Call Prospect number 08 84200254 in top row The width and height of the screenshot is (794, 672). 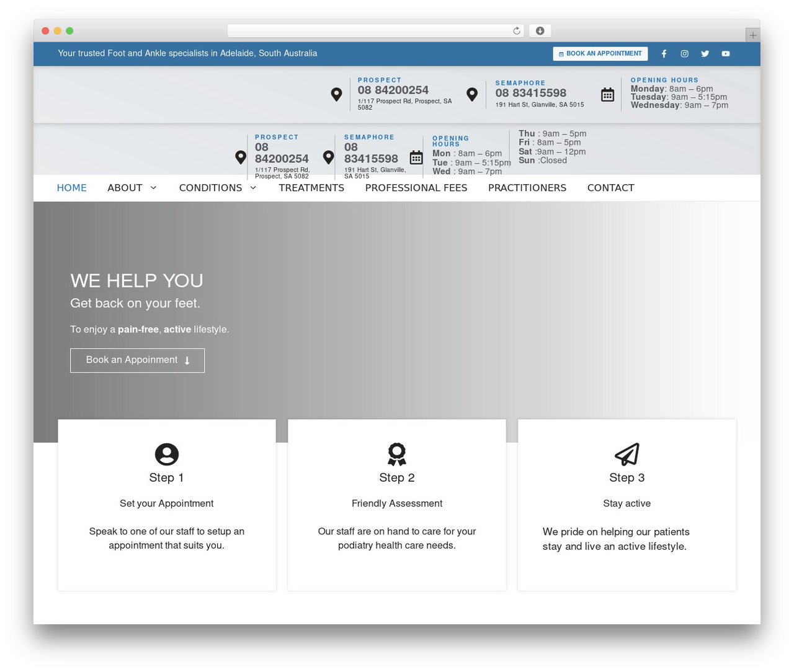point(393,91)
